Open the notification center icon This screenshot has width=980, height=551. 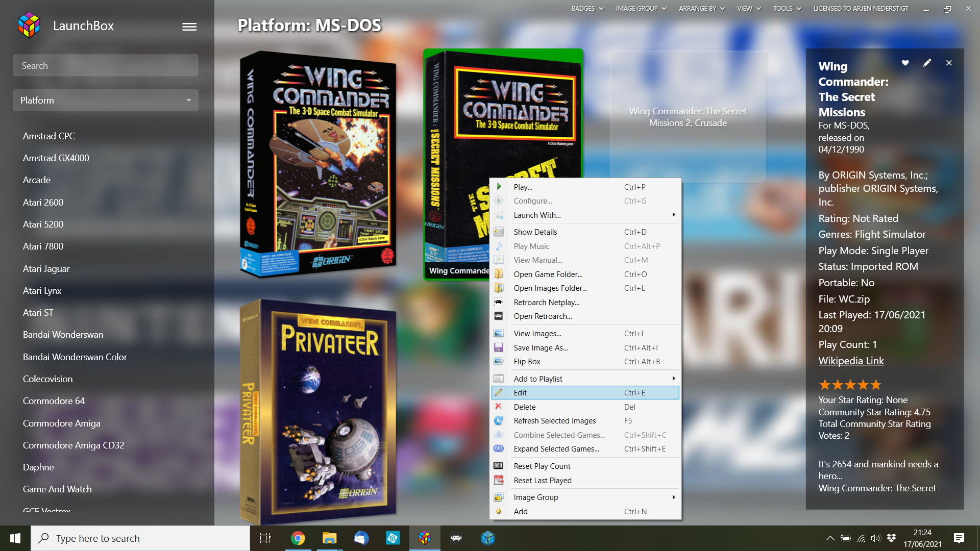(x=959, y=538)
